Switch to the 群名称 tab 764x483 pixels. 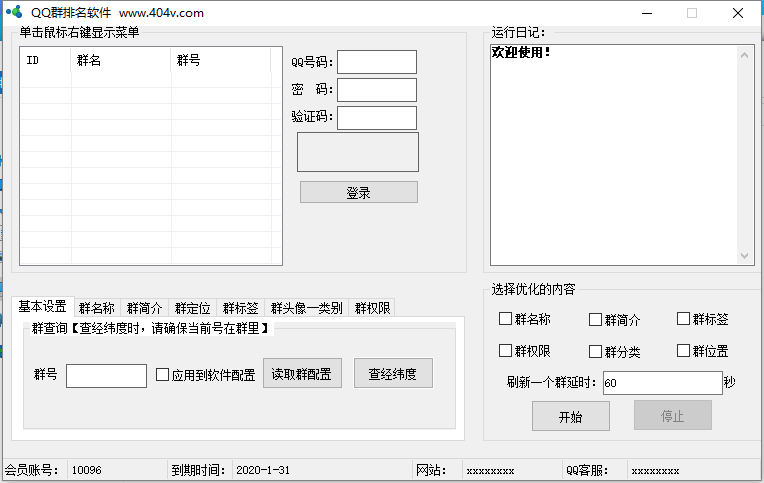tap(97, 308)
